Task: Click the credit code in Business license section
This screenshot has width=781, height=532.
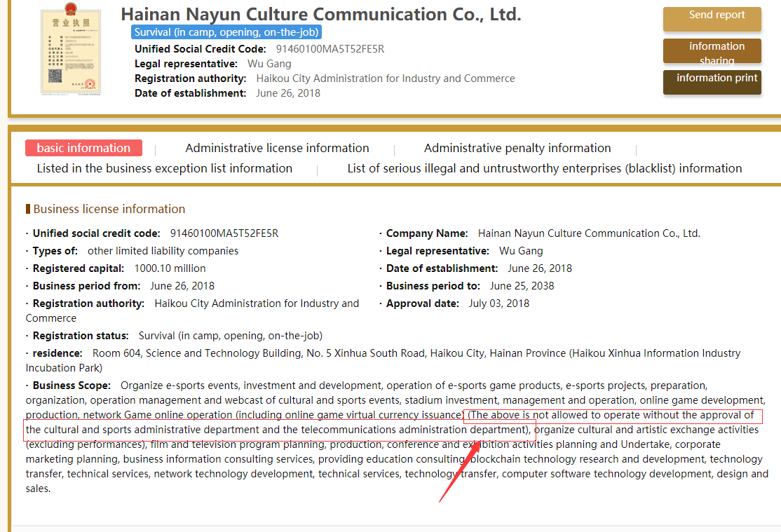Action: (x=224, y=233)
